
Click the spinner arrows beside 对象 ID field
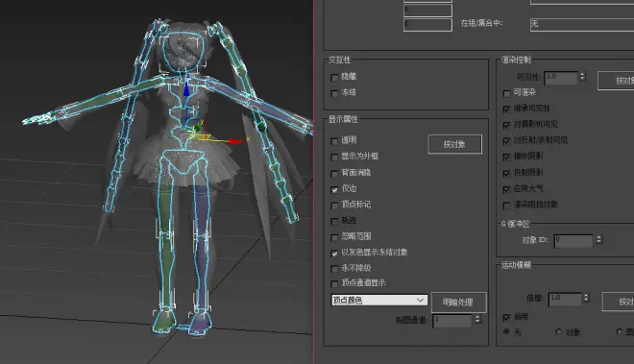[x=599, y=239]
